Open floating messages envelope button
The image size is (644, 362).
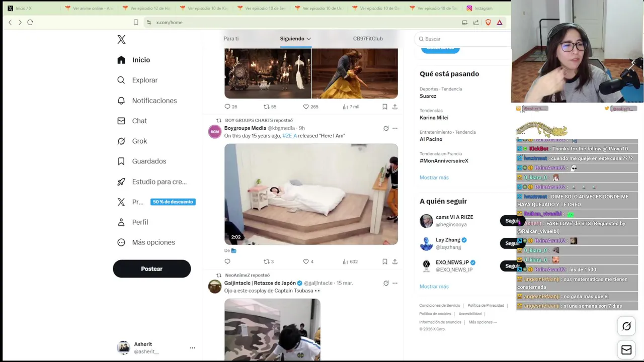tap(626, 349)
